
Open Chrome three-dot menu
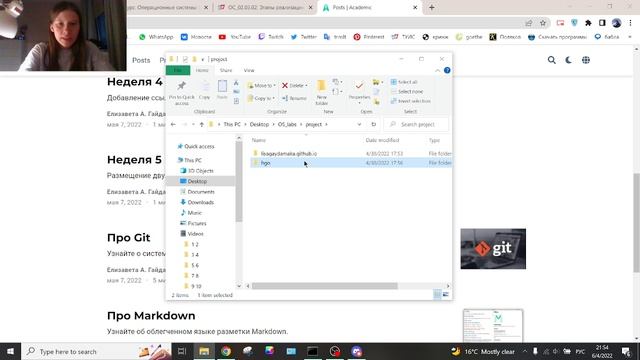[630, 23]
